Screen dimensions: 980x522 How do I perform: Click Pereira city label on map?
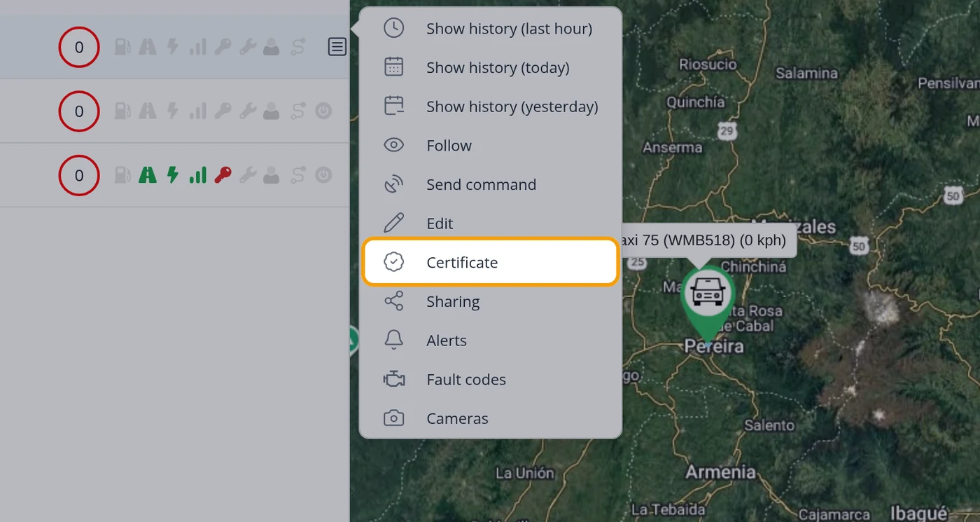tap(713, 346)
